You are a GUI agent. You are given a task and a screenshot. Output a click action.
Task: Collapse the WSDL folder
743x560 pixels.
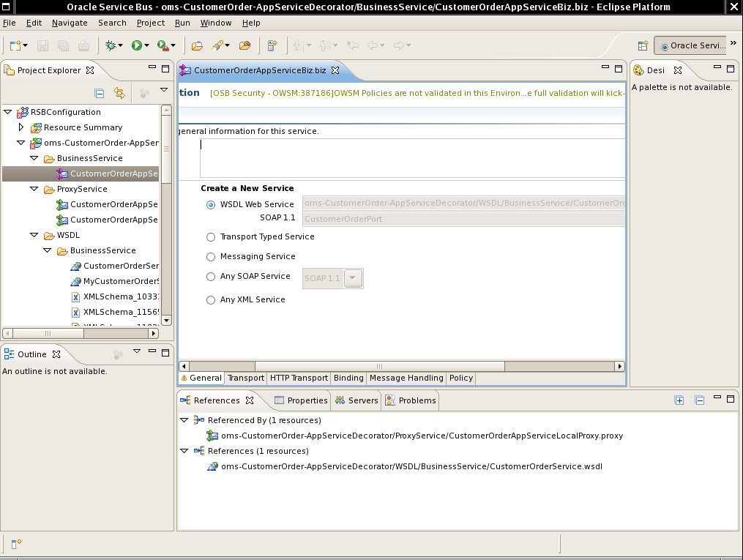pyautogui.click(x=34, y=234)
